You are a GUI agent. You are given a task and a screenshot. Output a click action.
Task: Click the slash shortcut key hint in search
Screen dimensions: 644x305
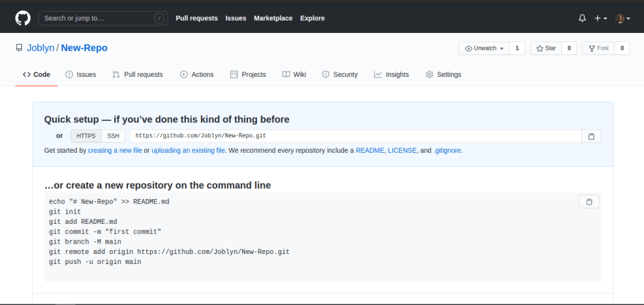click(160, 18)
